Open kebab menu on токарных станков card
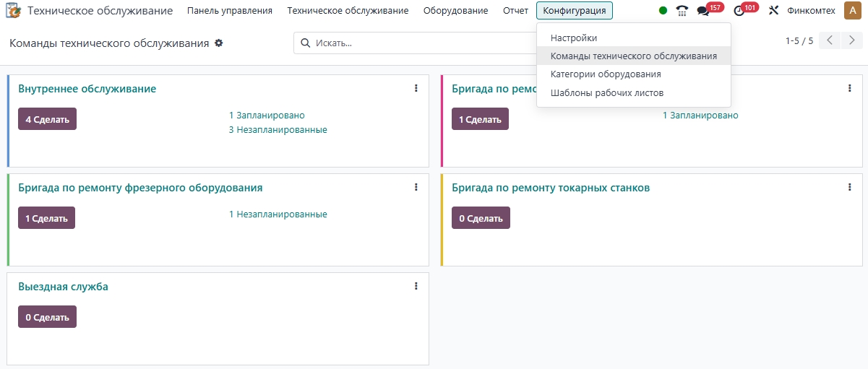The width and height of the screenshot is (868, 369). pyautogui.click(x=850, y=187)
